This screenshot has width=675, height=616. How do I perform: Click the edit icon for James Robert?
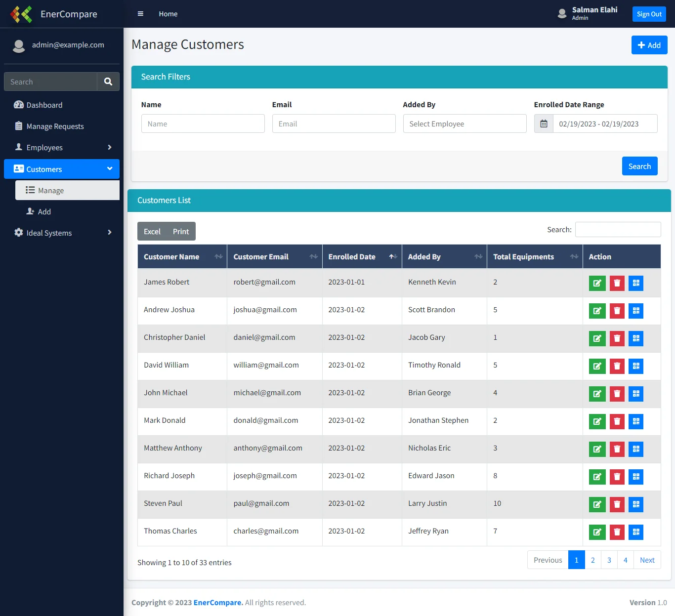(597, 283)
